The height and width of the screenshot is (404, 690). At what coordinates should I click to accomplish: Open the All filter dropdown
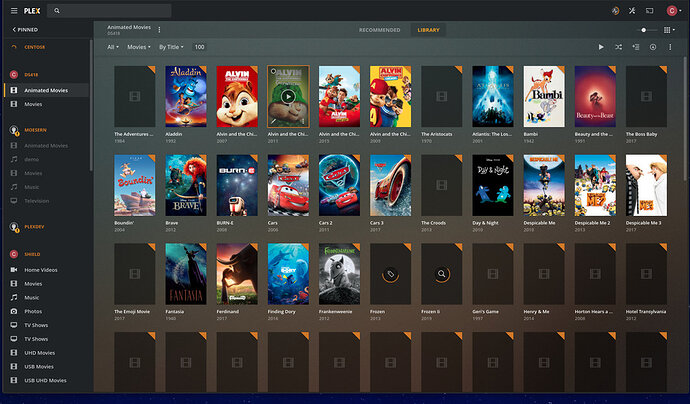point(113,47)
